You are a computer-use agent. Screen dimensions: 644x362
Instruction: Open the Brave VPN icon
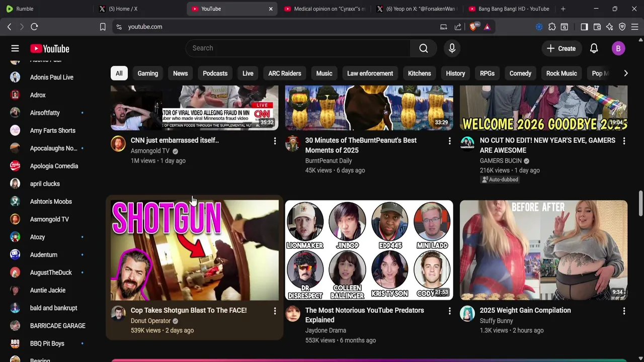(x=622, y=27)
